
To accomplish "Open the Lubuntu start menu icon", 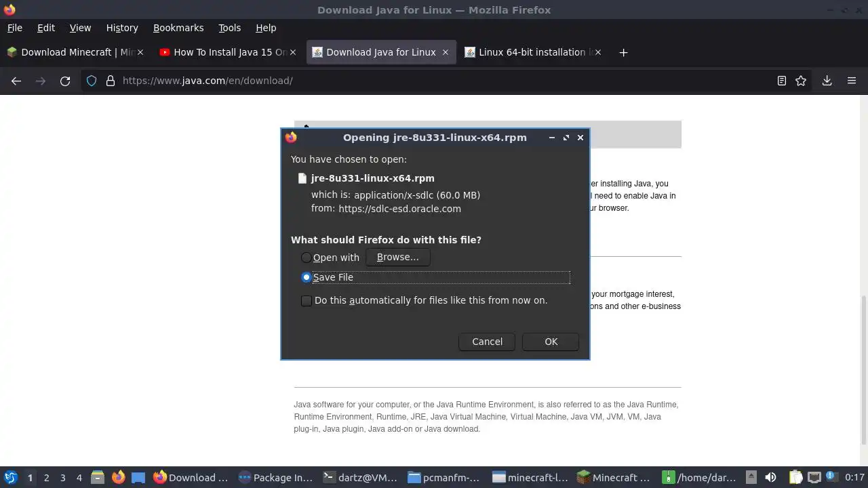I will tap(11, 477).
